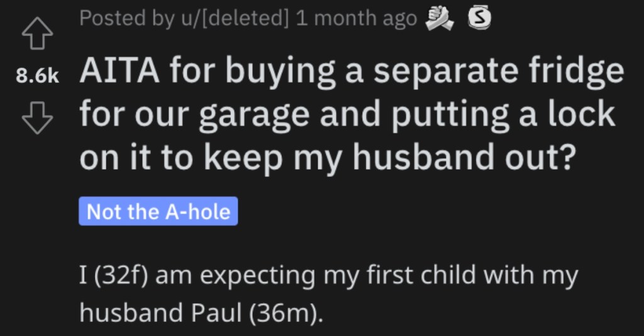Click the handshake award icon
Viewport: 644px width, 336px height.
440,19
